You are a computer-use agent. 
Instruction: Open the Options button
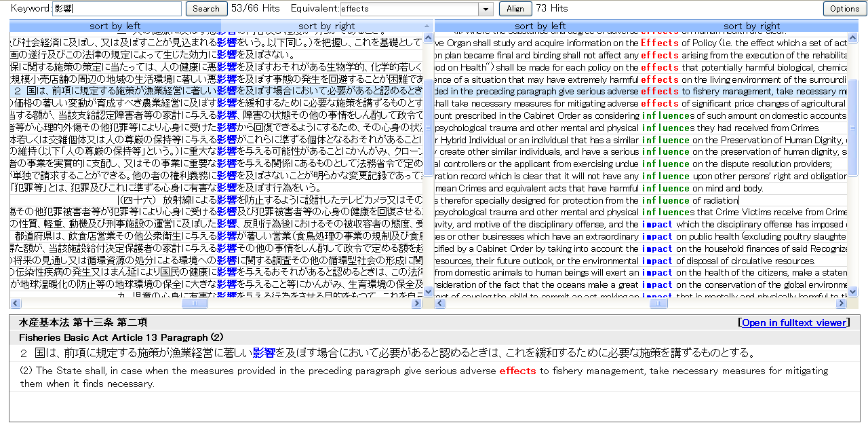point(845,9)
